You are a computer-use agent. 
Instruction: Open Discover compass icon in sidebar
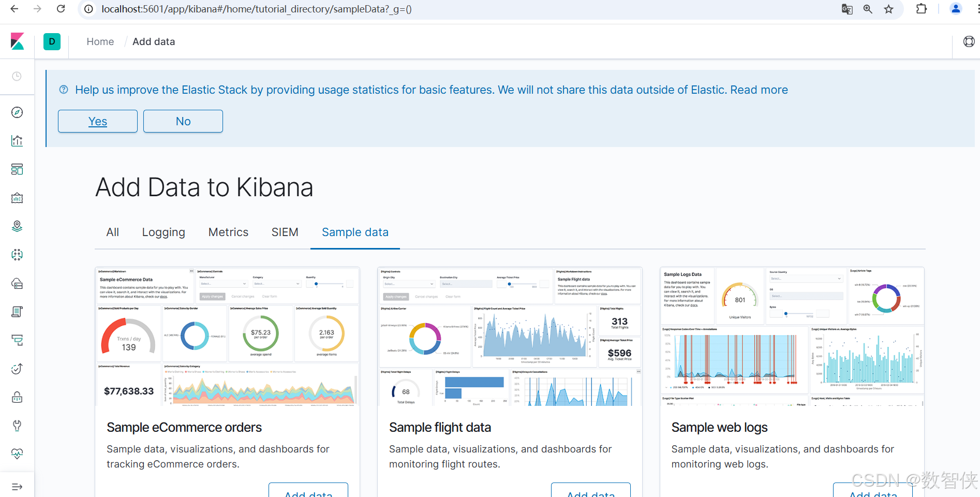[17, 112]
